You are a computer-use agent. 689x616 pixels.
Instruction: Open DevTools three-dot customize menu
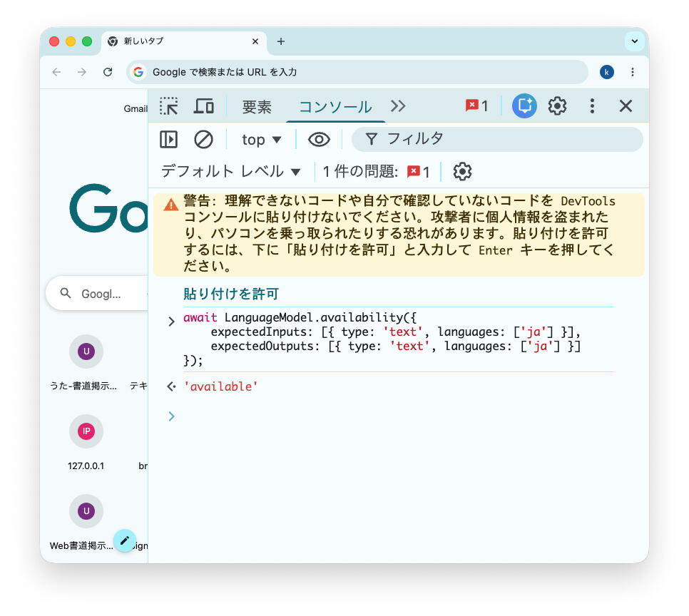tap(592, 106)
